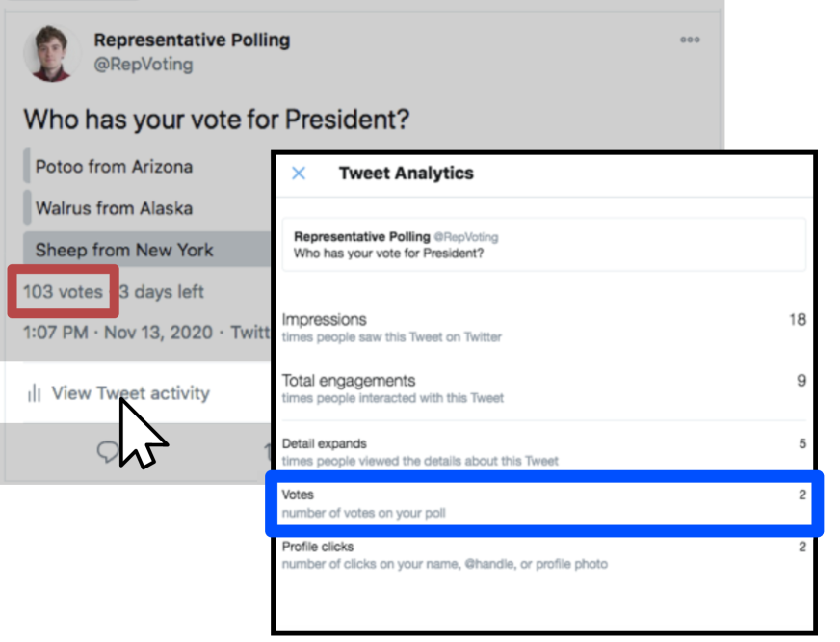The width and height of the screenshot is (840, 642).
Task: Click the Representative Polling display name
Action: pyautogui.click(x=192, y=40)
